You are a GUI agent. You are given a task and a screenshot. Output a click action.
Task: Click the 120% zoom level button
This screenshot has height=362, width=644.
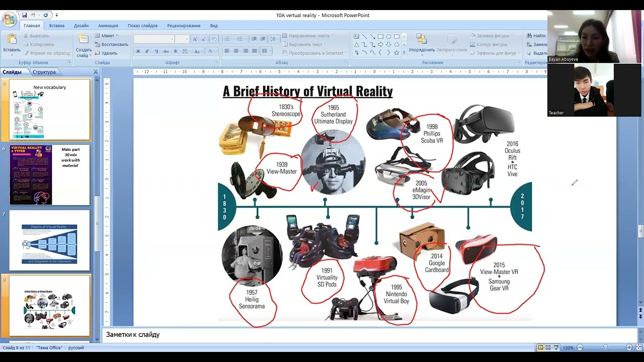[568, 348]
